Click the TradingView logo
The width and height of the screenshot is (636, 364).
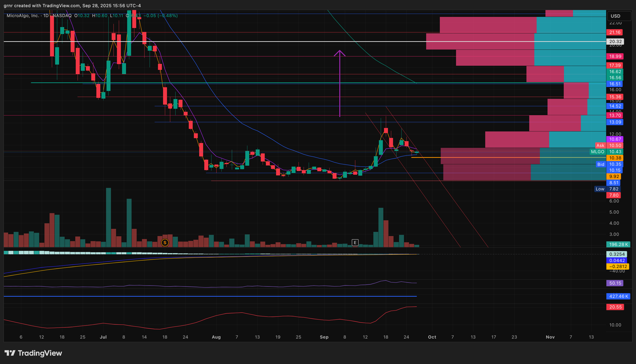pyautogui.click(x=33, y=353)
